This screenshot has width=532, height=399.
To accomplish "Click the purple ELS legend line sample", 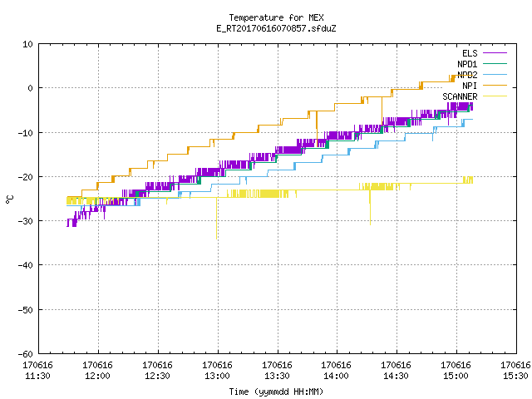I will tap(495, 53).
